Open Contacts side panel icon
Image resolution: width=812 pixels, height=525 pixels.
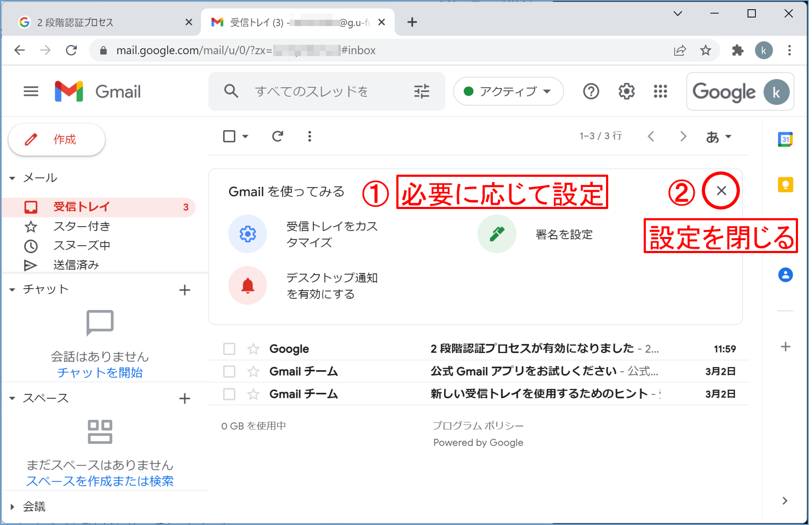785,275
